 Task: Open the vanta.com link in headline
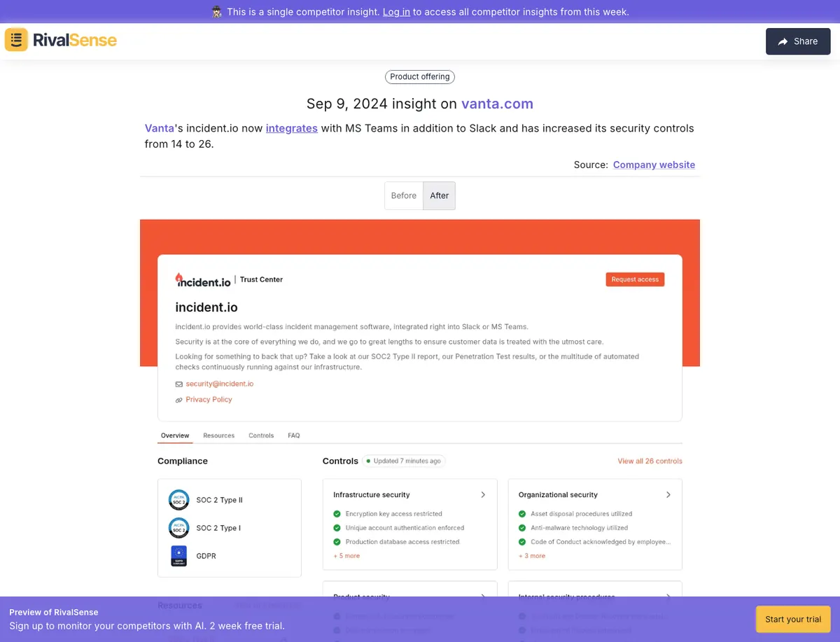[497, 104]
